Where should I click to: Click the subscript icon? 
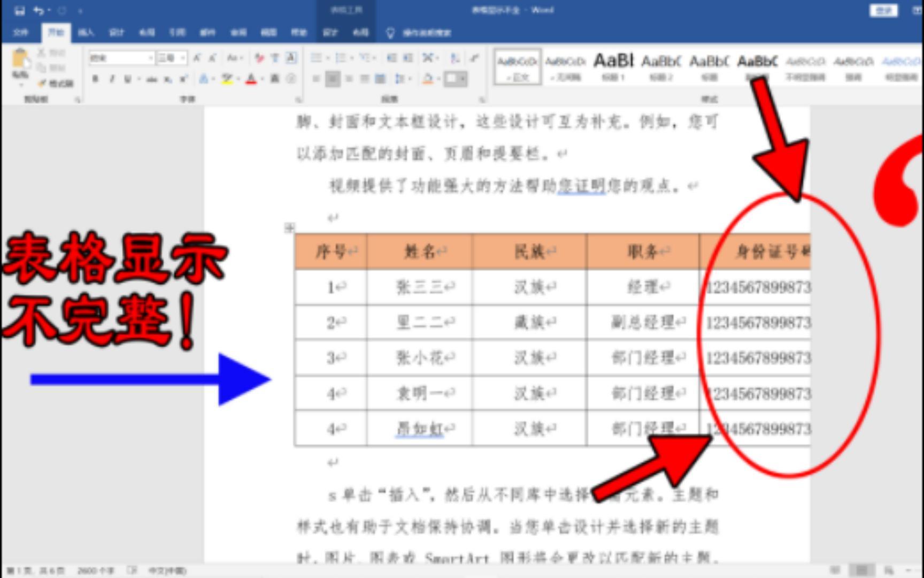coord(166,80)
